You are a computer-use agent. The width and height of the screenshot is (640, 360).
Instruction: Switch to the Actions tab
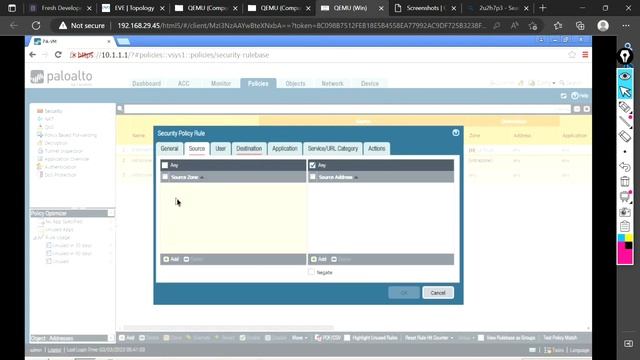(x=376, y=149)
